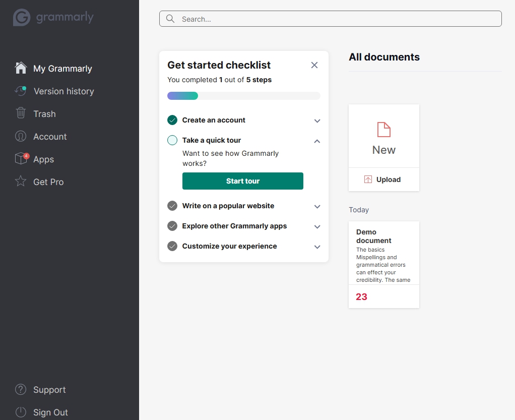Click the Today section label

point(359,210)
